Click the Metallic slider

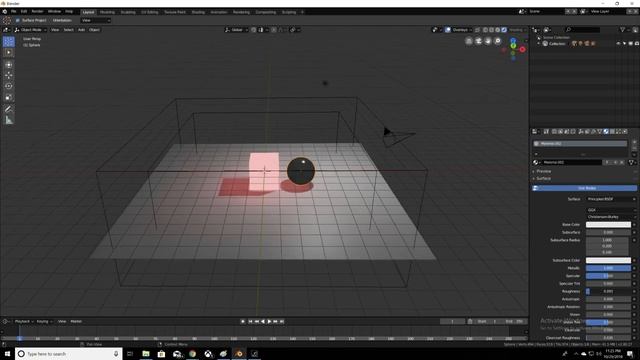(608, 268)
